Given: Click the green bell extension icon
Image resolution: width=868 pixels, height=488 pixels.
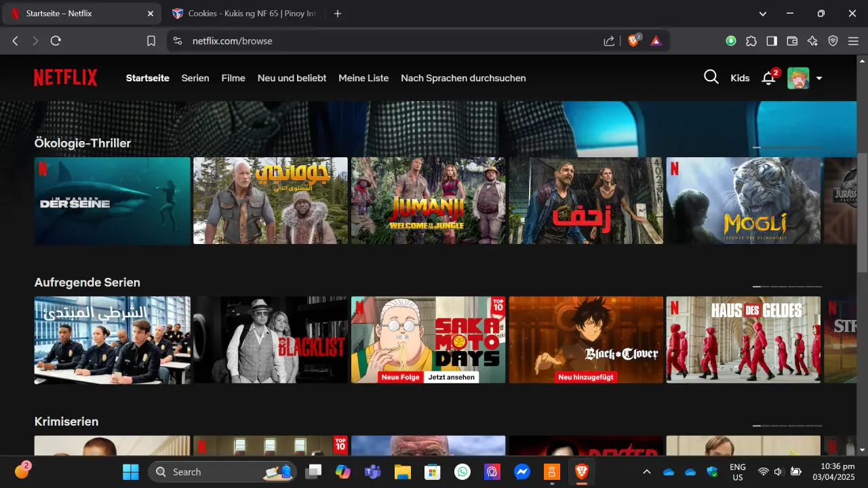Looking at the screenshot, I should click(731, 41).
